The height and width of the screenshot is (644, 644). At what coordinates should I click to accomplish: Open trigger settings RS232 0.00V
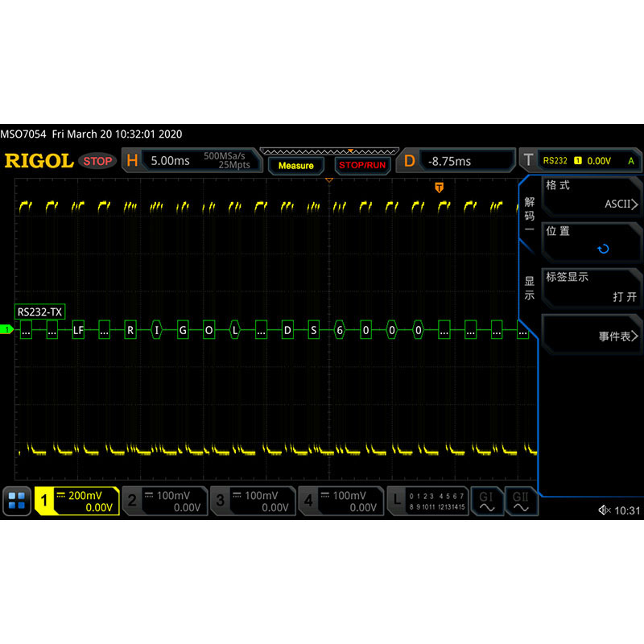click(580, 160)
